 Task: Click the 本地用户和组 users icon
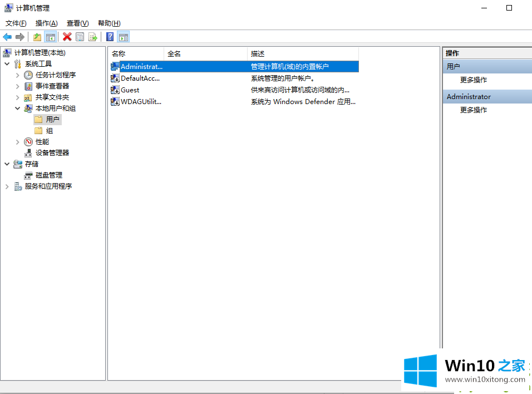(28, 109)
